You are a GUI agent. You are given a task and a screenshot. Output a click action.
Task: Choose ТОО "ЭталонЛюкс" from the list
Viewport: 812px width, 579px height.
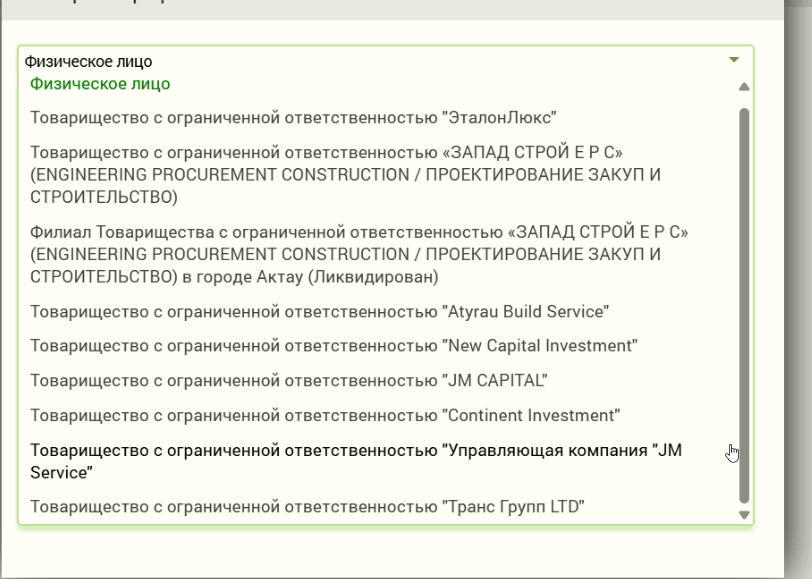click(x=293, y=118)
